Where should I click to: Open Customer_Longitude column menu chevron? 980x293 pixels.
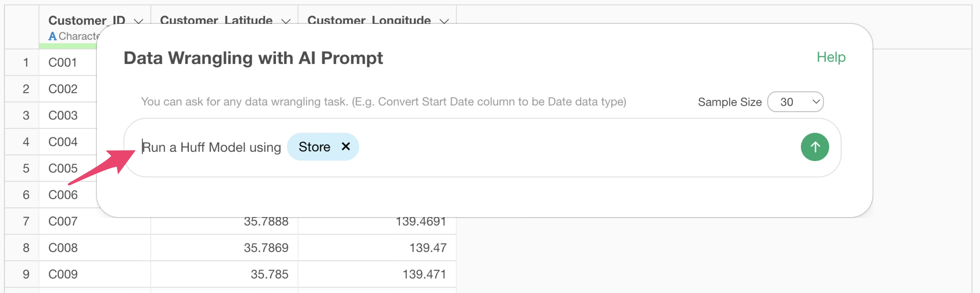click(444, 21)
